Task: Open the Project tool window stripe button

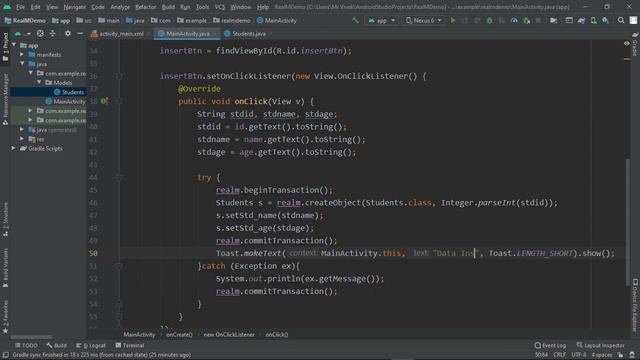Action: (x=5, y=47)
